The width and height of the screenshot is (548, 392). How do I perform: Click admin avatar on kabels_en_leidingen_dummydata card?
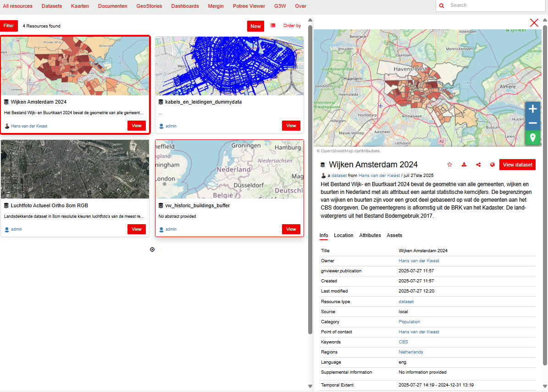pyautogui.click(x=161, y=126)
